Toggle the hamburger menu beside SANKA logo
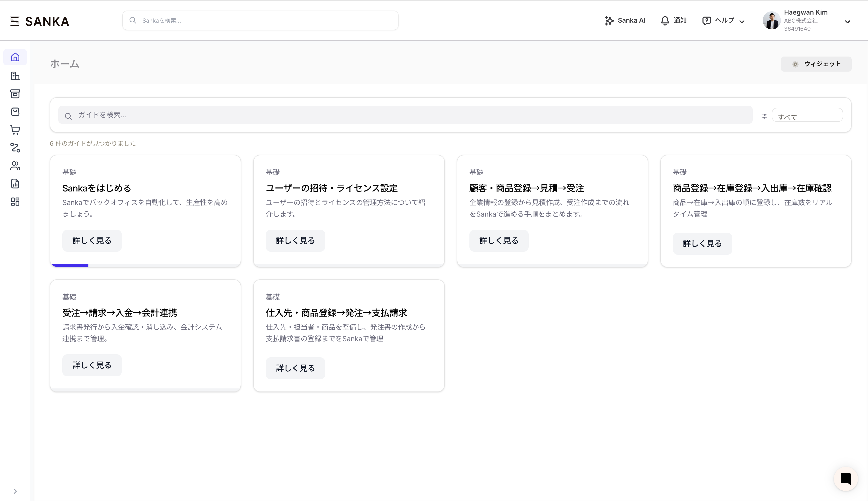 [x=15, y=21]
